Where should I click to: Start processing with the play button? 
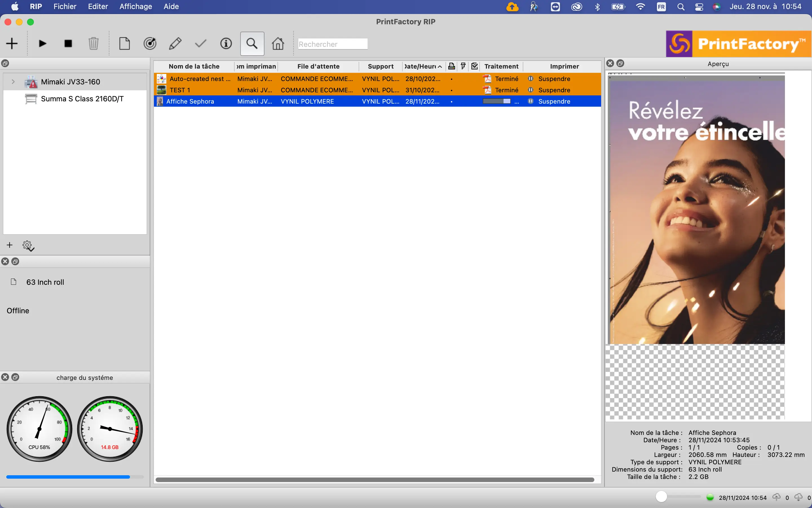click(42, 44)
